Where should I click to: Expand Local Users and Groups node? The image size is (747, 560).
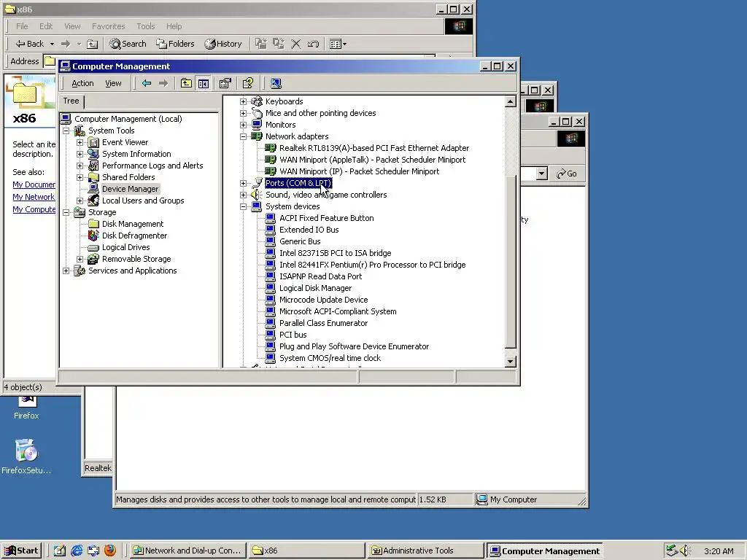pos(80,201)
